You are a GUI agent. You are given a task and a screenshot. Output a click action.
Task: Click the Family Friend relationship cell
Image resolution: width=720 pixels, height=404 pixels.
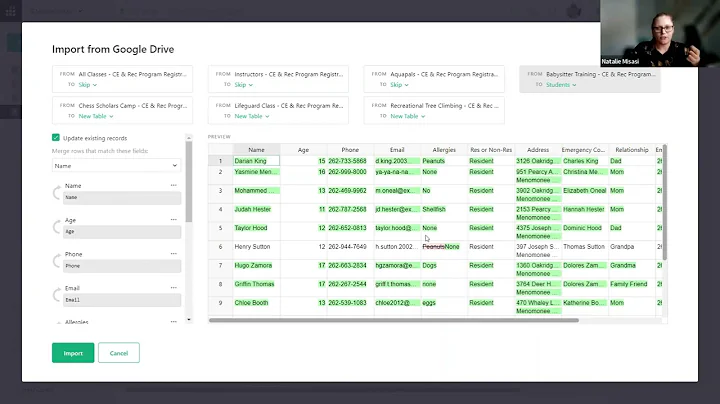[x=632, y=288]
